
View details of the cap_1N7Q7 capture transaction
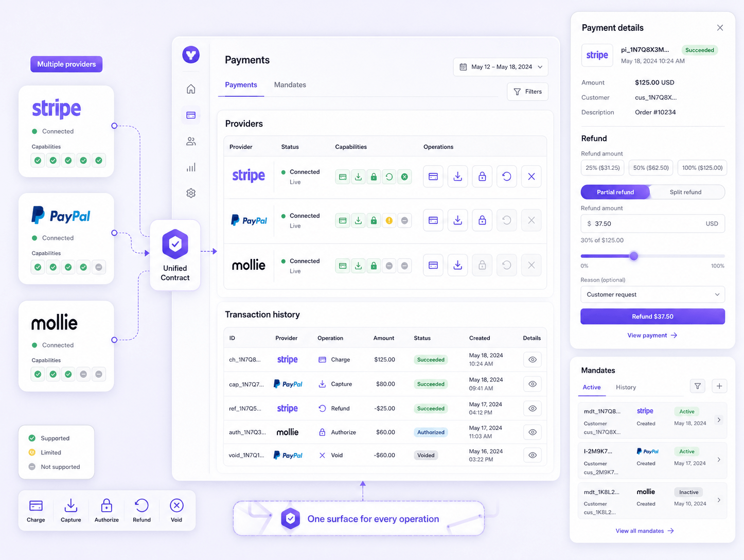[533, 384]
